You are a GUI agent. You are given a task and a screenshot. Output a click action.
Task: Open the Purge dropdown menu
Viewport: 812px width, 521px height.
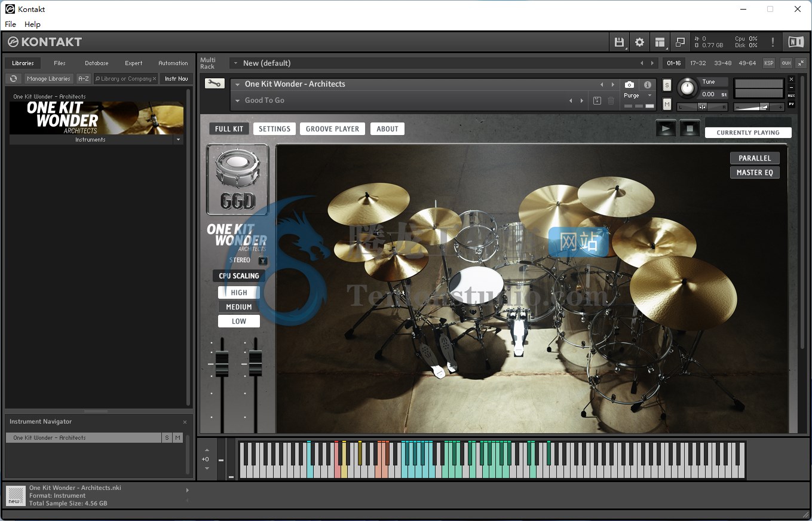[649, 96]
